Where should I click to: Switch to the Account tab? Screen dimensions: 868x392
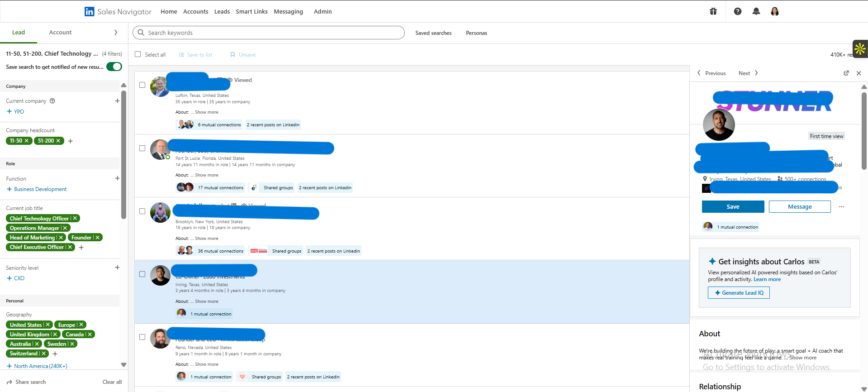pos(60,33)
